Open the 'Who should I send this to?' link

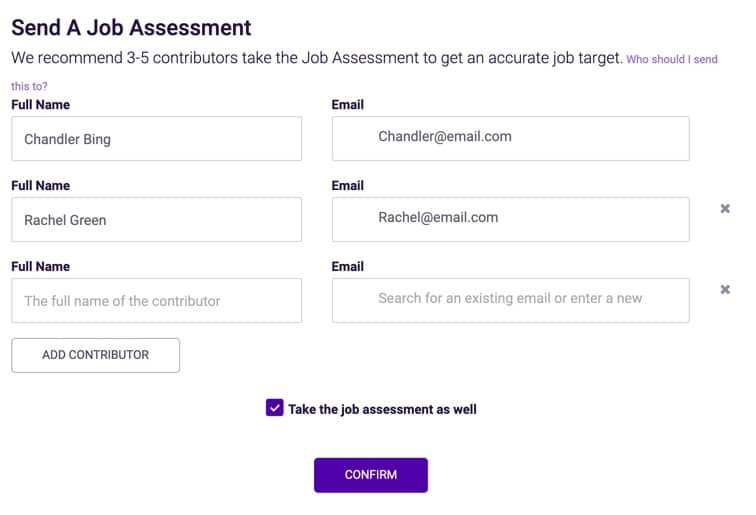[x=672, y=59]
